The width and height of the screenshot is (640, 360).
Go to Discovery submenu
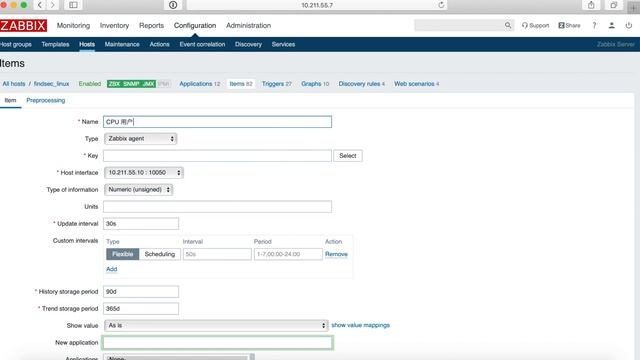coord(248,44)
